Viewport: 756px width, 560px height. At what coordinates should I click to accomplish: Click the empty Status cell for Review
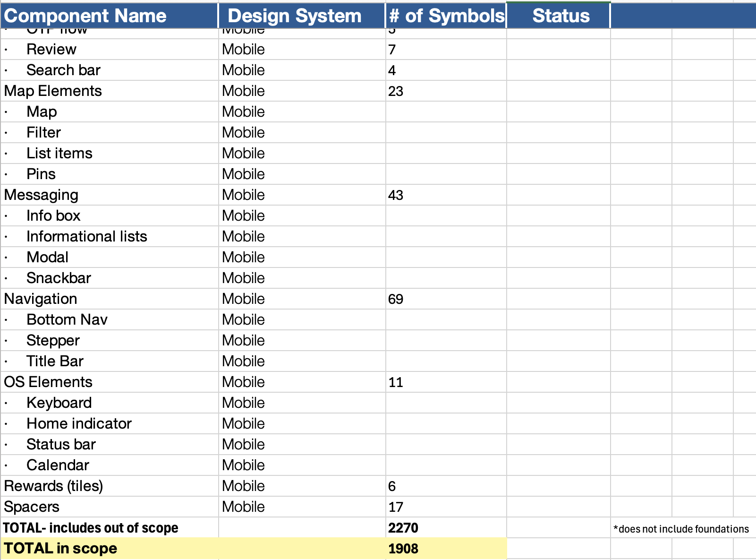click(x=558, y=49)
